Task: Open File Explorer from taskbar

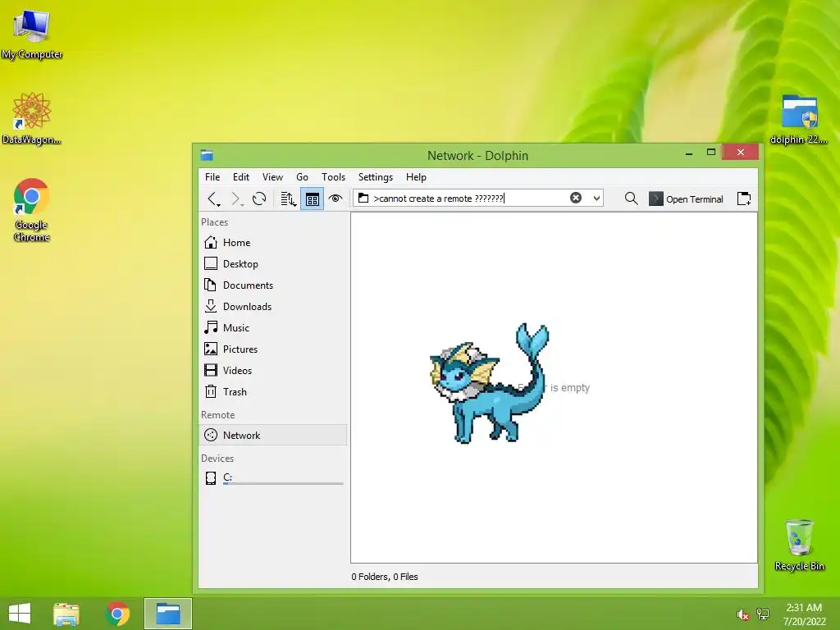Action: click(66, 614)
